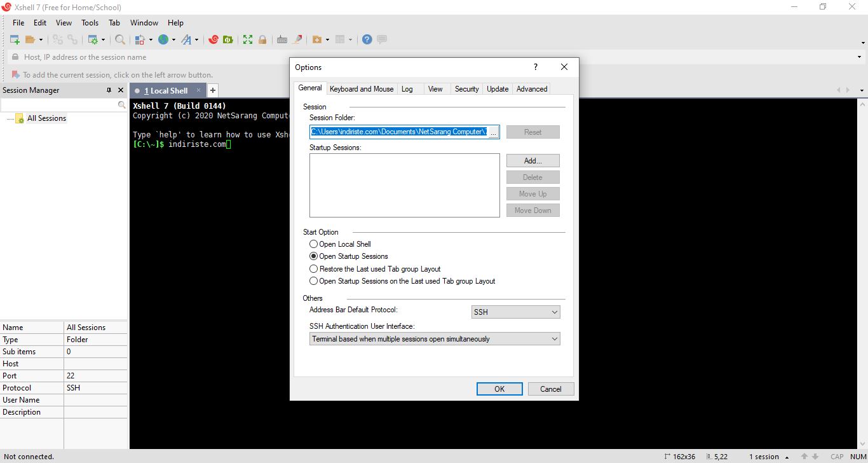Open the Window menu
This screenshot has width=868, height=463.
144,23
